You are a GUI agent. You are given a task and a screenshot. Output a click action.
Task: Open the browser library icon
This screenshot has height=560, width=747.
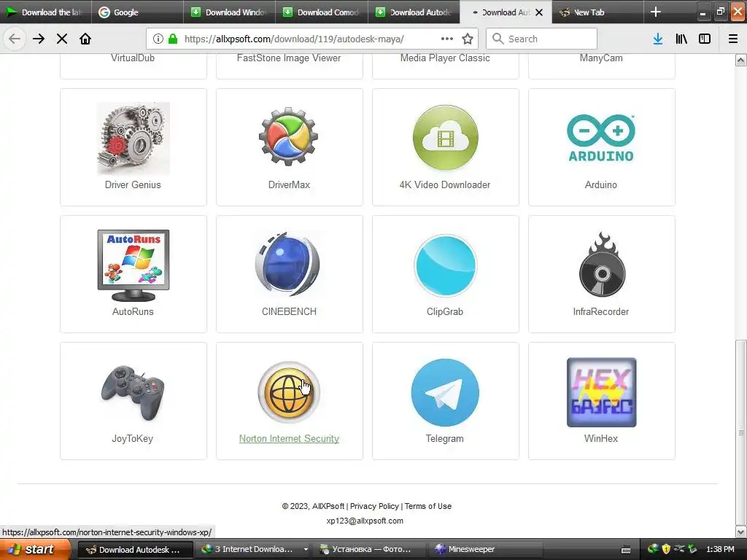[681, 39]
